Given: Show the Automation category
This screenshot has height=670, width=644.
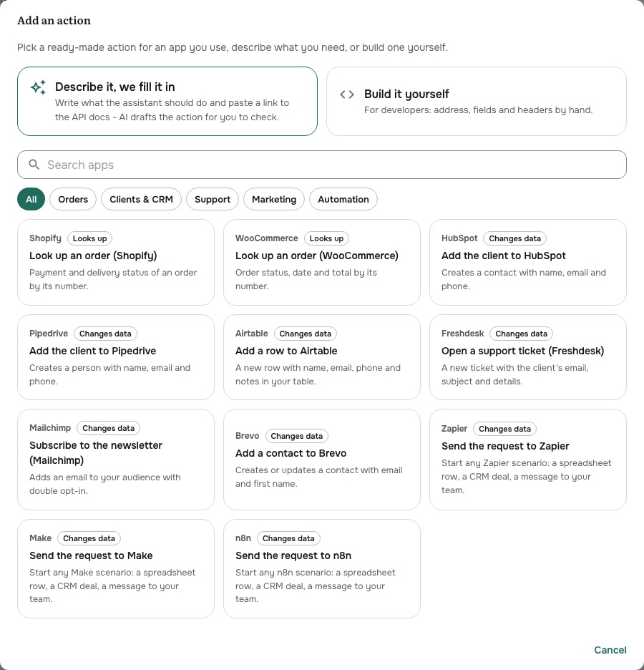Looking at the screenshot, I should [x=343, y=199].
